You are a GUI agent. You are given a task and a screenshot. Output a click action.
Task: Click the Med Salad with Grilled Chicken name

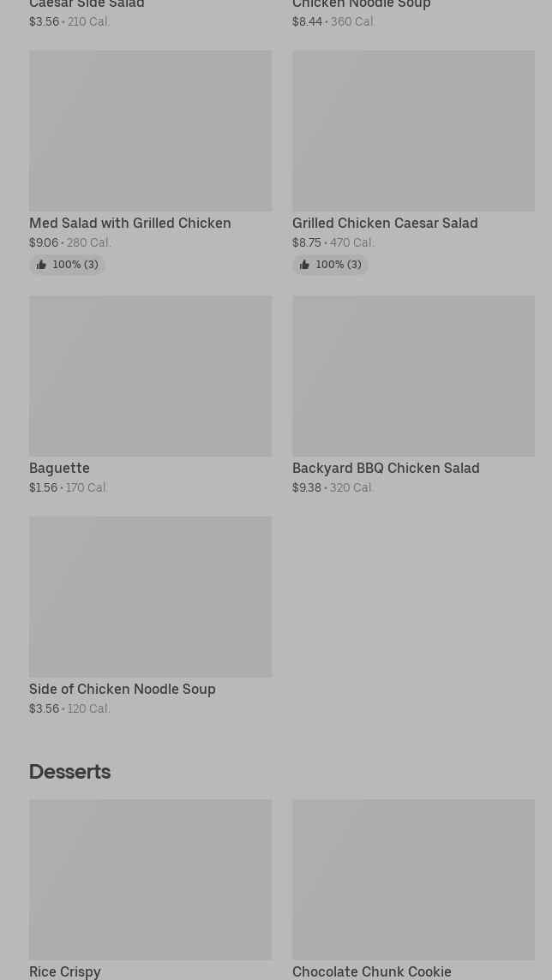(x=129, y=224)
